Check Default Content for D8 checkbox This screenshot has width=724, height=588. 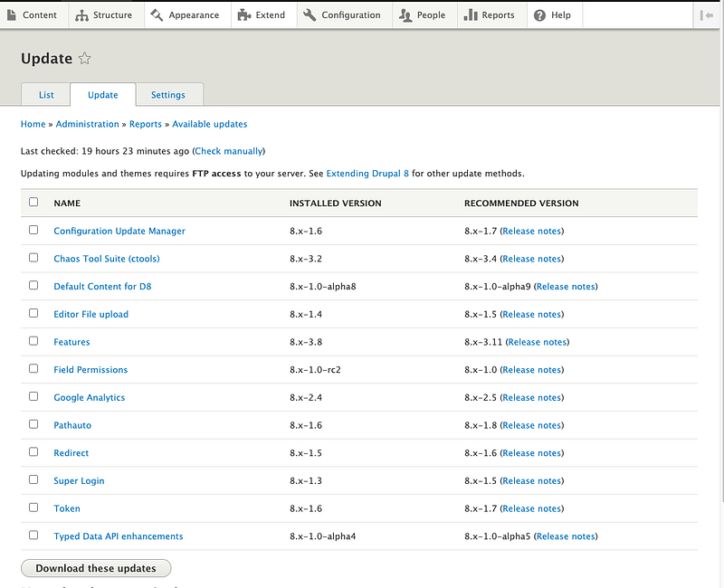(33, 285)
